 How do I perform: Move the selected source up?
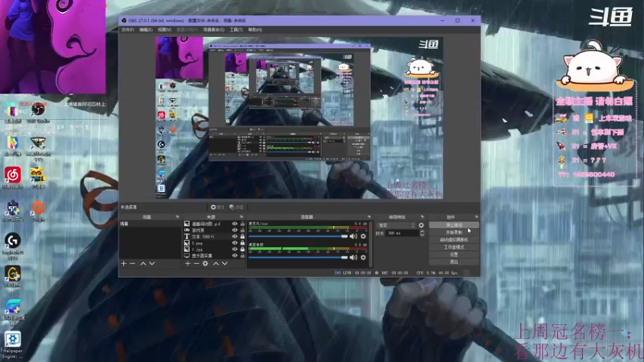(x=216, y=264)
